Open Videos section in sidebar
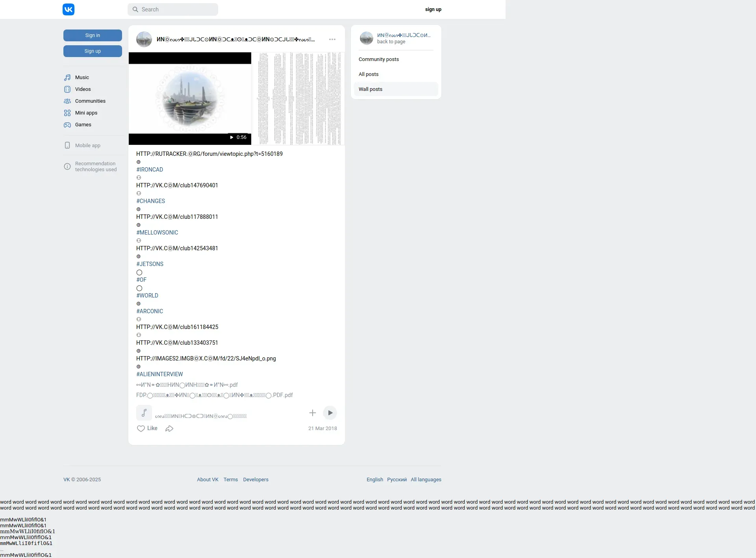The width and height of the screenshot is (756, 558). pos(82,89)
